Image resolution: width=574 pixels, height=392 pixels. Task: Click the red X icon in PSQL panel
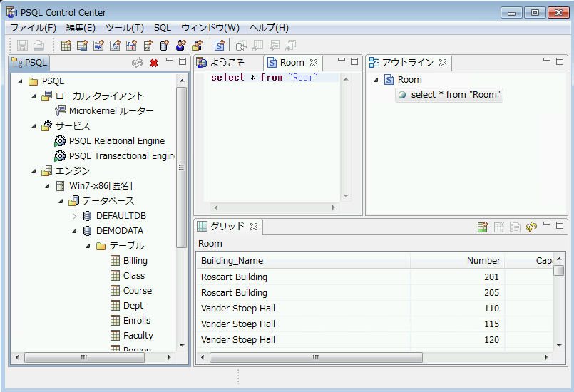pos(153,63)
